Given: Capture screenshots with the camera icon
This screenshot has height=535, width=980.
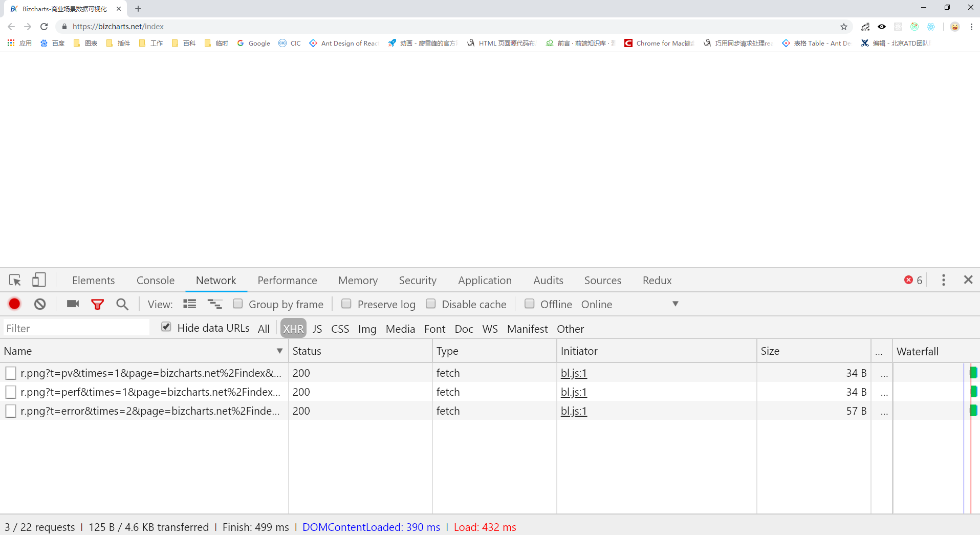Looking at the screenshot, I should point(72,304).
